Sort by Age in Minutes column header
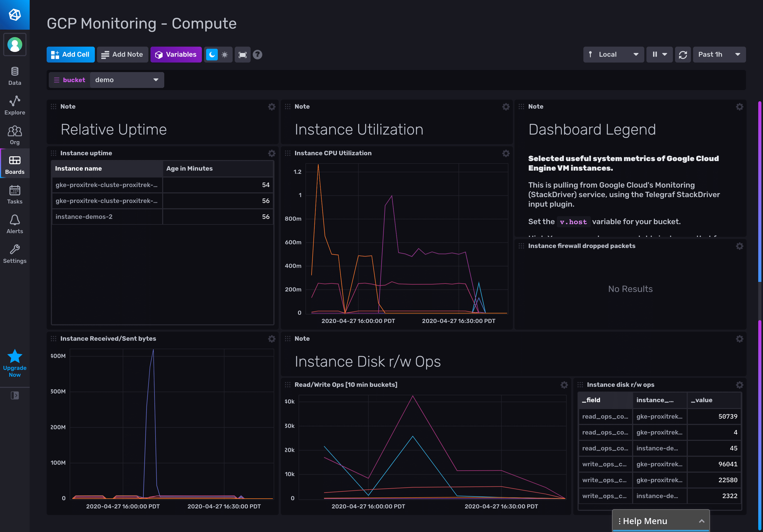This screenshot has width=763, height=532. click(x=218, y=169)
